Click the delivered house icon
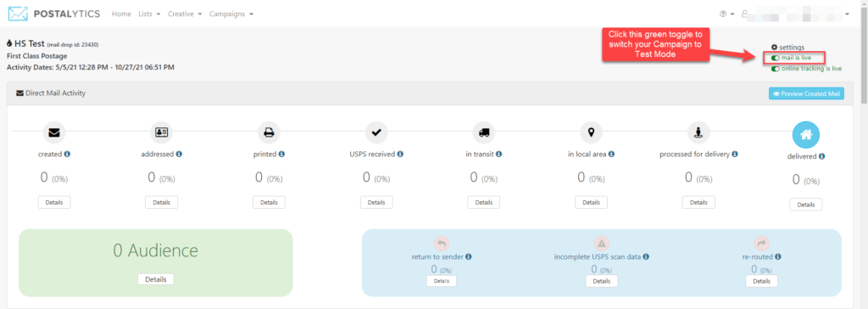 (x=806, y=134)
